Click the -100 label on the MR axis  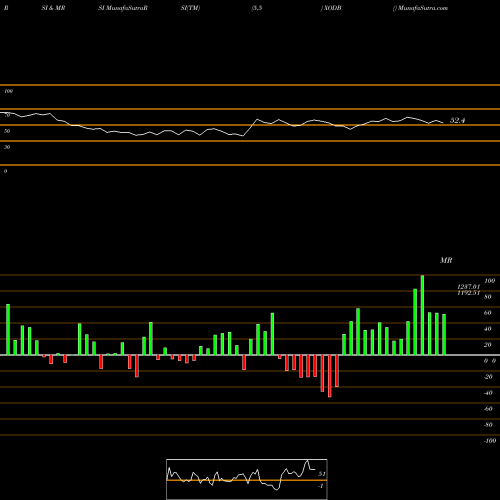click(490, 441)
